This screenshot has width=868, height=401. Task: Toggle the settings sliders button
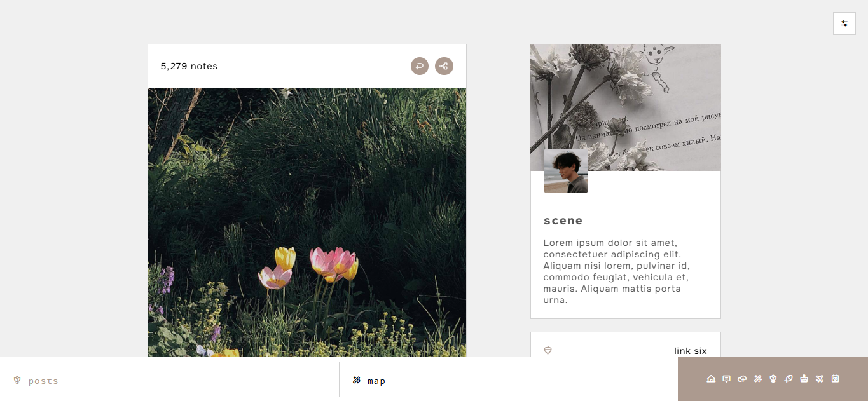[844, 24]
